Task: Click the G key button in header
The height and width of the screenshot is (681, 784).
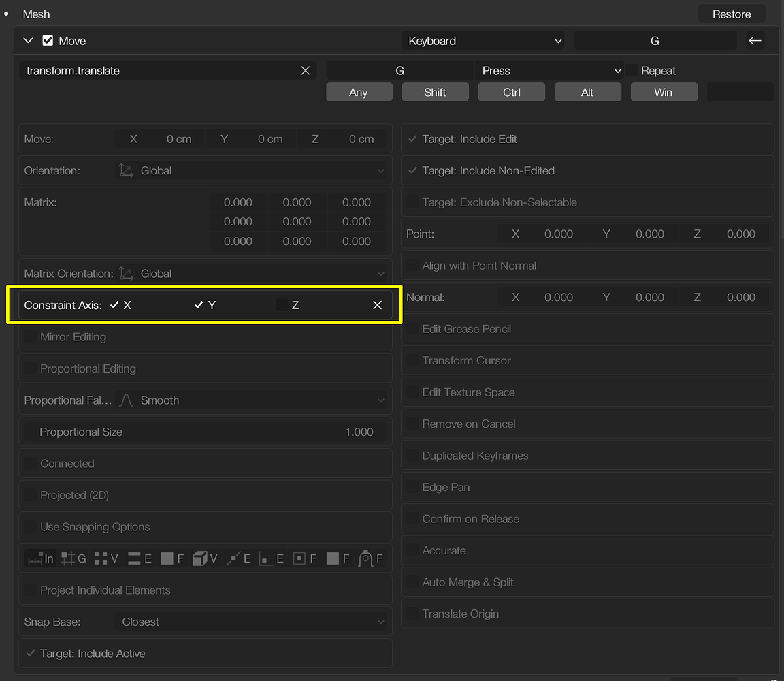Action: [x=655, y=41]
